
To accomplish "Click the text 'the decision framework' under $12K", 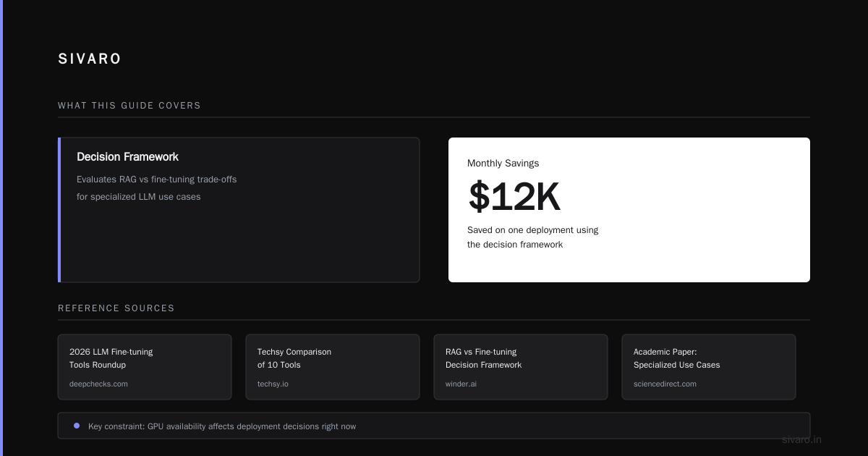I will [515, 245].
